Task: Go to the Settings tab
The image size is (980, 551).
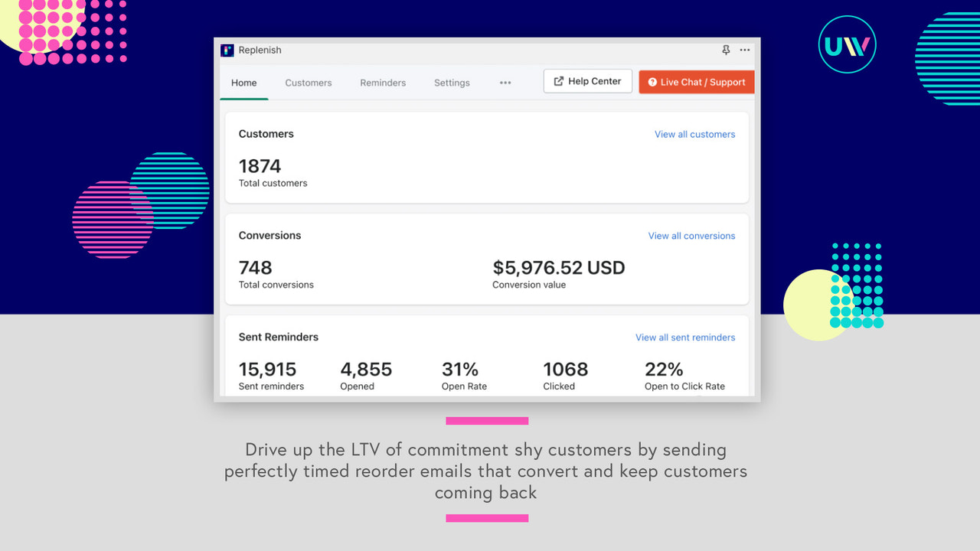Action: [x=452, y=83]
